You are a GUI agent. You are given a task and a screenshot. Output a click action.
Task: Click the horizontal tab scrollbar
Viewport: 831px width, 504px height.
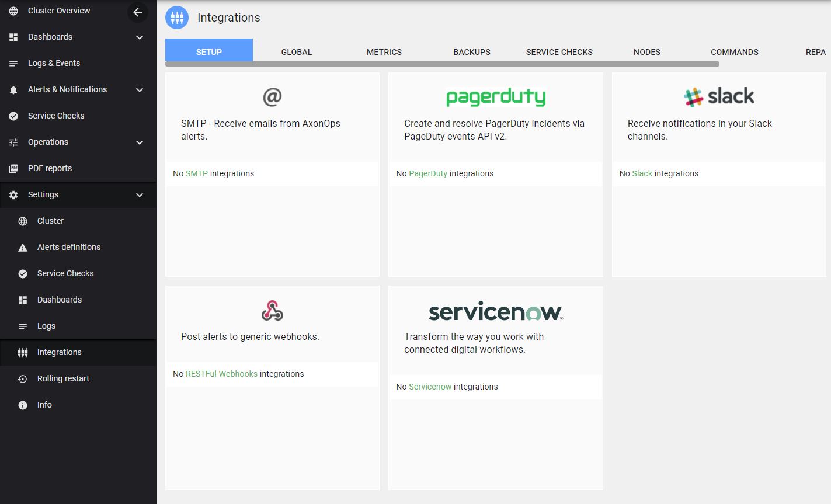442,64
